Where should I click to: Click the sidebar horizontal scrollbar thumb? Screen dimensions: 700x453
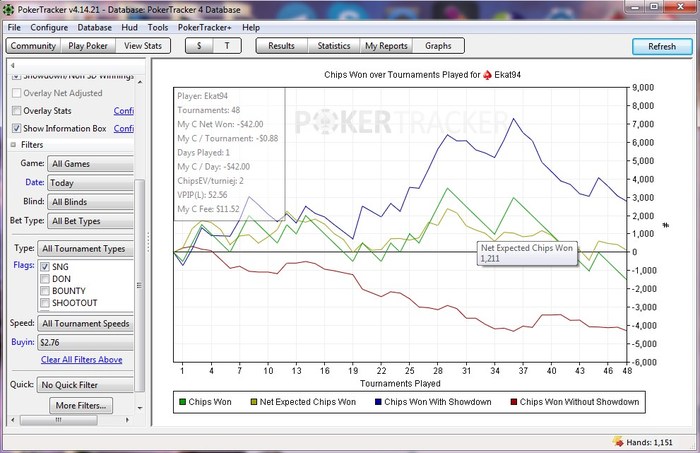(x=58, y=420)
